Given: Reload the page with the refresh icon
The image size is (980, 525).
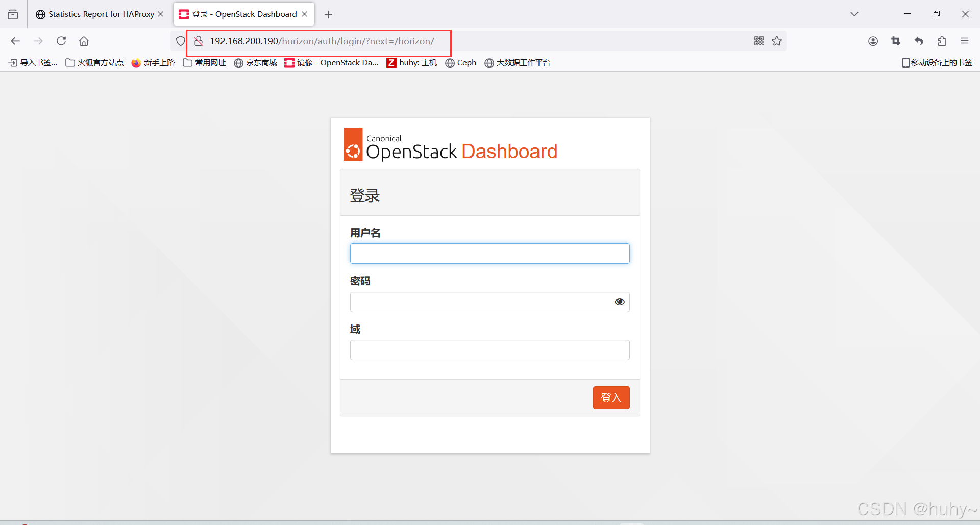Looking at the screenshot, I should tap(61, 41).
